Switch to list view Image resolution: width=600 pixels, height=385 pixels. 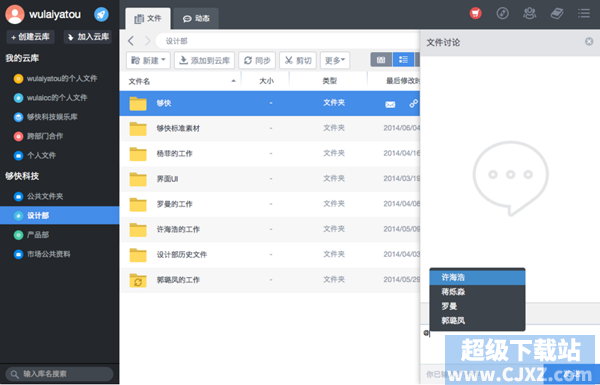(403, 60)
